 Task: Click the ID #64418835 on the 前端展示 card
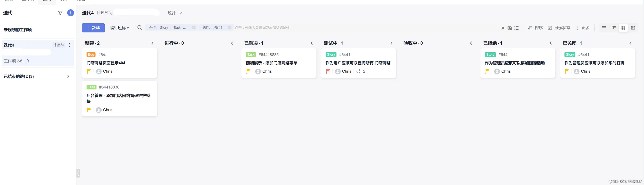269,55
